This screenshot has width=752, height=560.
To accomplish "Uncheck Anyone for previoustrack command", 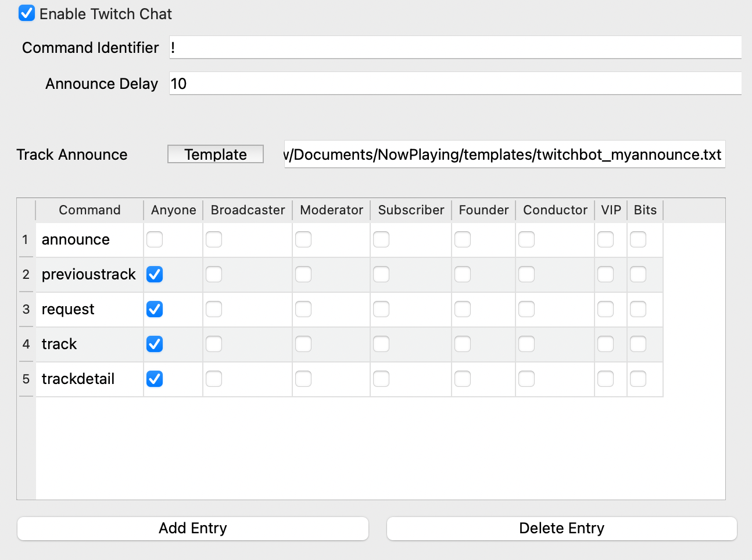I will click(x=155, y=274).
